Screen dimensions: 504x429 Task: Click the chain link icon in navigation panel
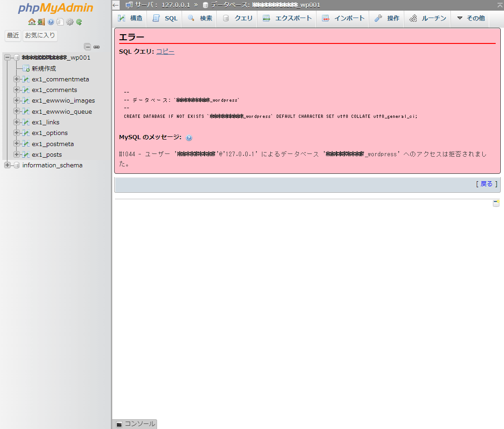click(x=97, y=47)
